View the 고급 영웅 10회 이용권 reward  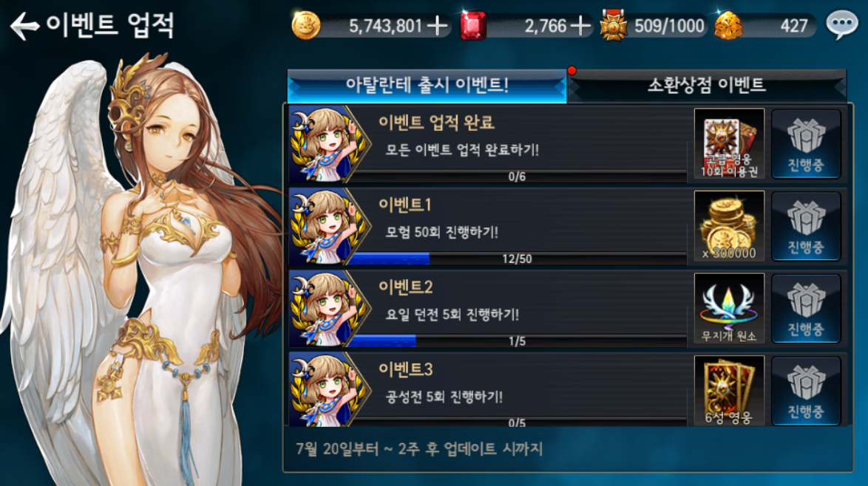point(729,144)
